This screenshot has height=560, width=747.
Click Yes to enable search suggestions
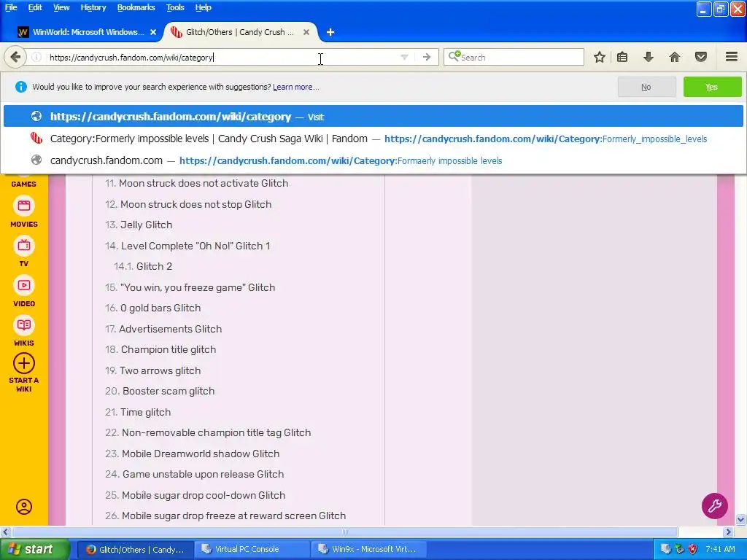pyautogui.click(x=712, y=87)
